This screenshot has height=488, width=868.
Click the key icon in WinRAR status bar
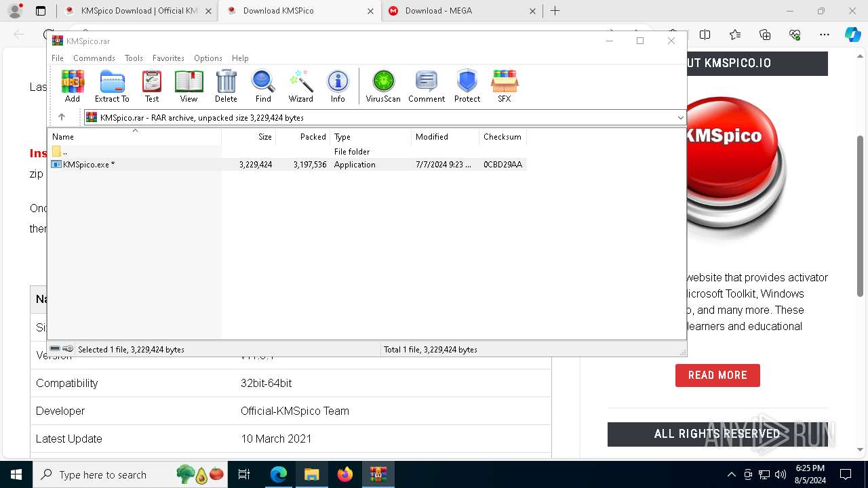point(68,349)
